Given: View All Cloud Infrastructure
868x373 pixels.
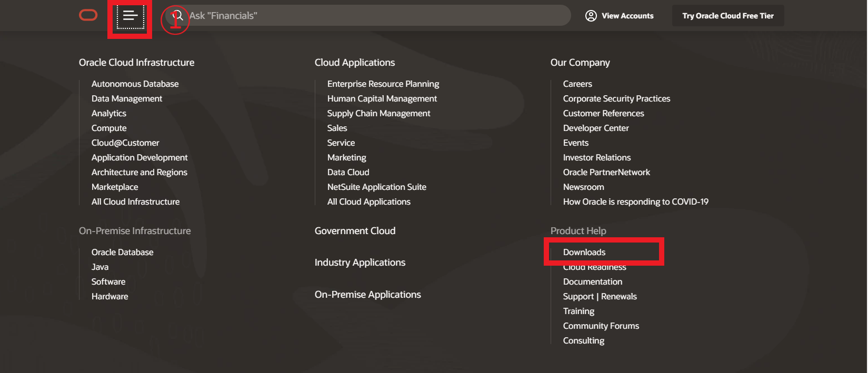Looking at the screenshot, I should coord(135,201).
